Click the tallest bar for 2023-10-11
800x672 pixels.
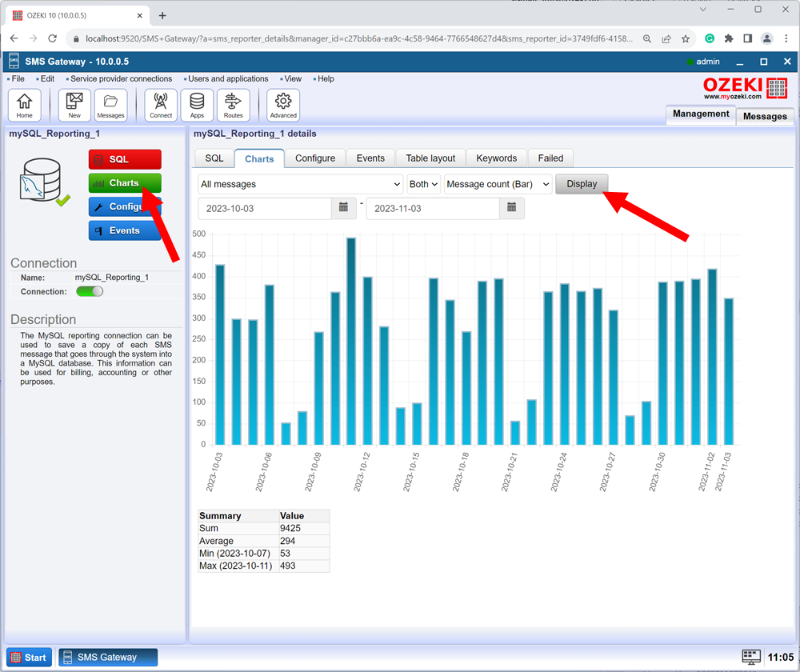click(351, 341)
